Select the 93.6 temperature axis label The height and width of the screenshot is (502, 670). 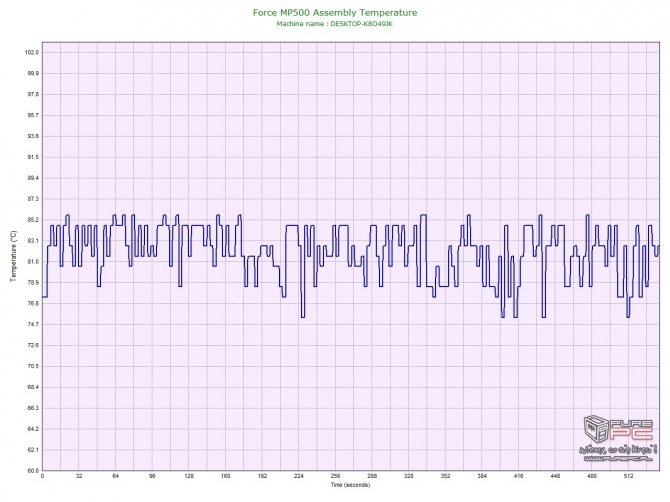coord(33,136)
